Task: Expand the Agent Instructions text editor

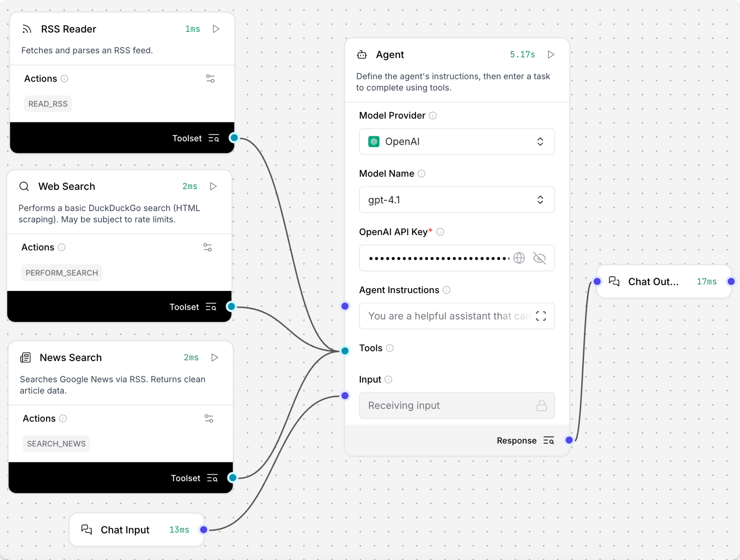Action: pyautogui.click(x=541, y=316)
